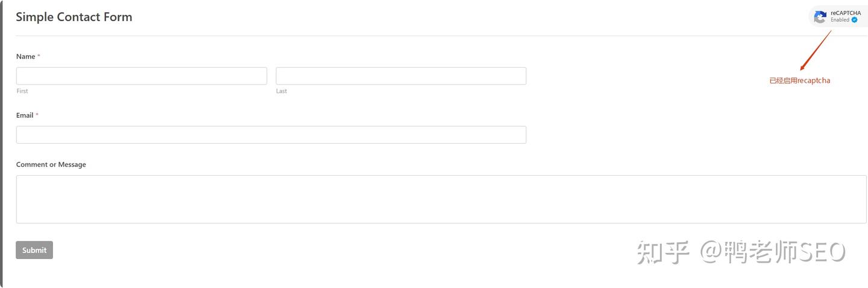
Task: Click the 知乎 watermark logo
Action: coord(663,252)
